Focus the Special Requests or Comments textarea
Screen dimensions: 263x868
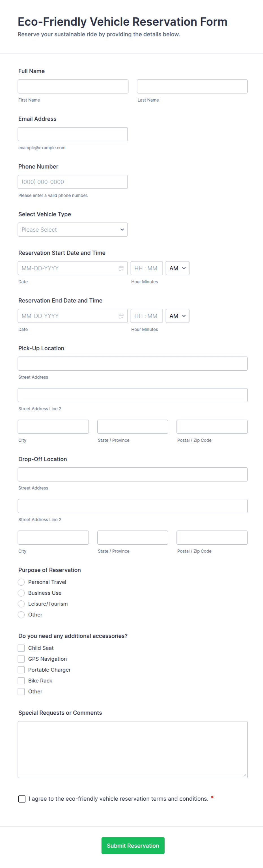pos(132,749)
